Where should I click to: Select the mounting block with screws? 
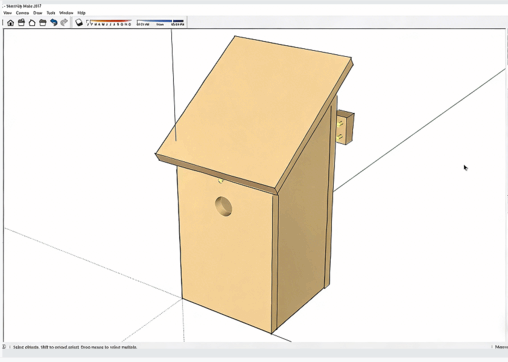click(x=345, y=128)
